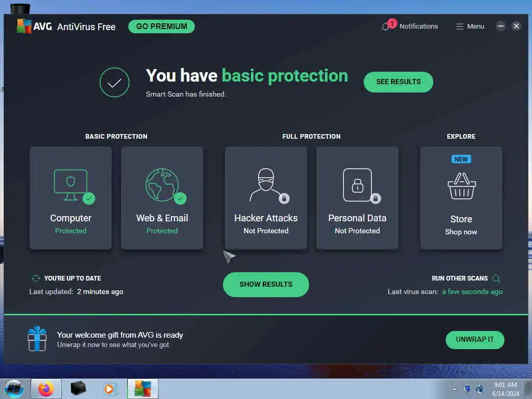Viewport: 532px width, 399px height.
Task: Click the lock badge on Hacker Attacks
Action: pyautogui.click(x=284, y=198)
